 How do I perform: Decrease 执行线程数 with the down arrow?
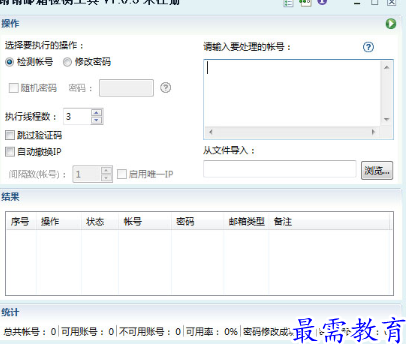click(96, 120)
